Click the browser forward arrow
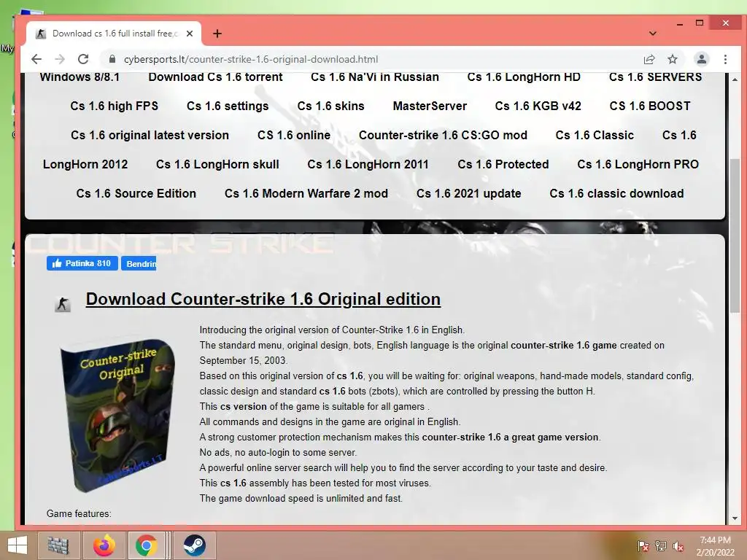The height and width of the screenshot is (560, 747). (x=60, y=59)
